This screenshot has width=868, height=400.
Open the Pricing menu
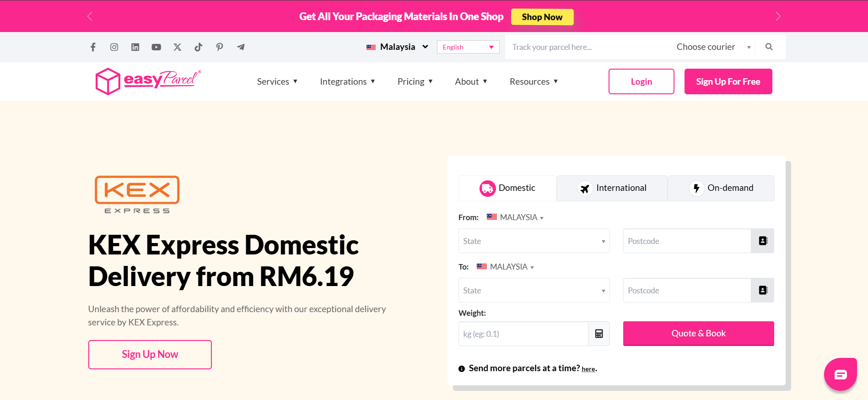click(415, 81)
